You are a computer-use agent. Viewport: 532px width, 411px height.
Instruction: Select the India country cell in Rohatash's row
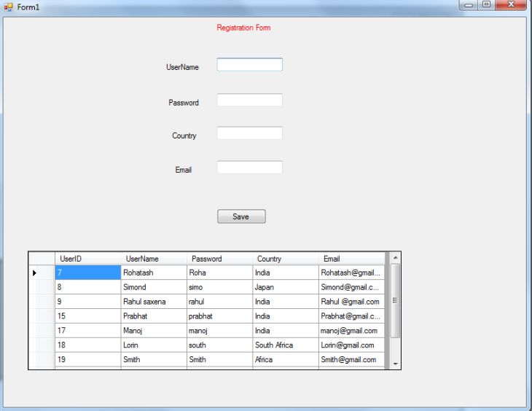pos(286,273)
